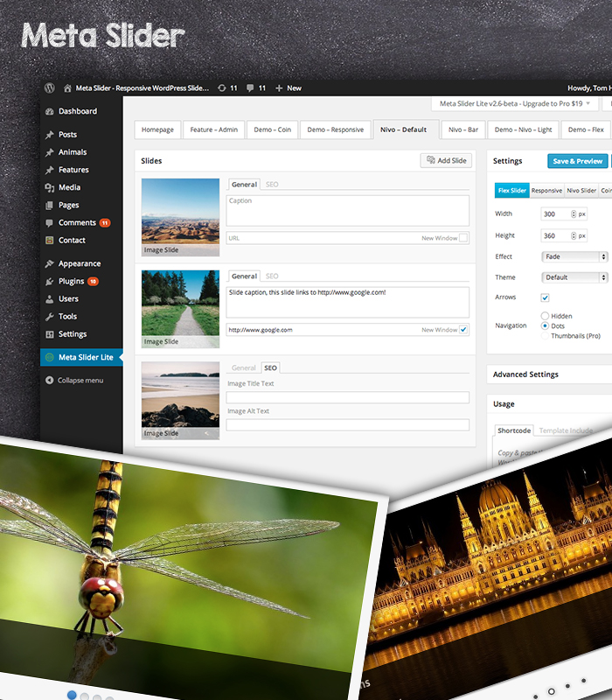Select the Dots navigation radio button
612x700 pixels.
[x=545, y=325]
